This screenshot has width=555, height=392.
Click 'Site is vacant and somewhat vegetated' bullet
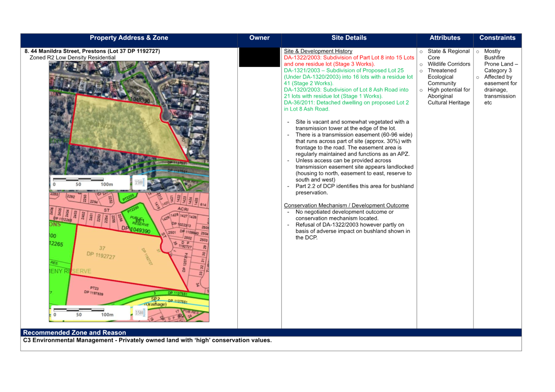pyautogui.click(x=352, y=125)
